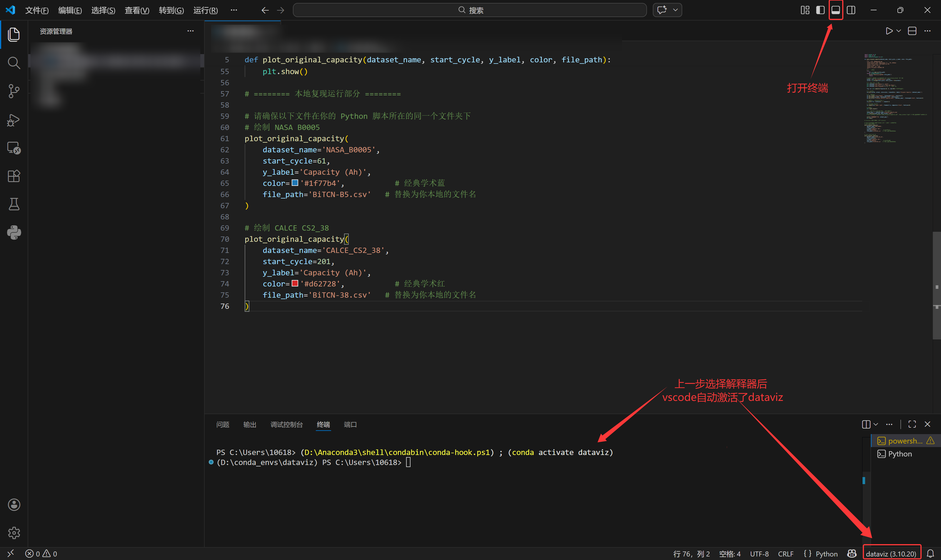Open the Testing flask view

click(x=14, y=204)
